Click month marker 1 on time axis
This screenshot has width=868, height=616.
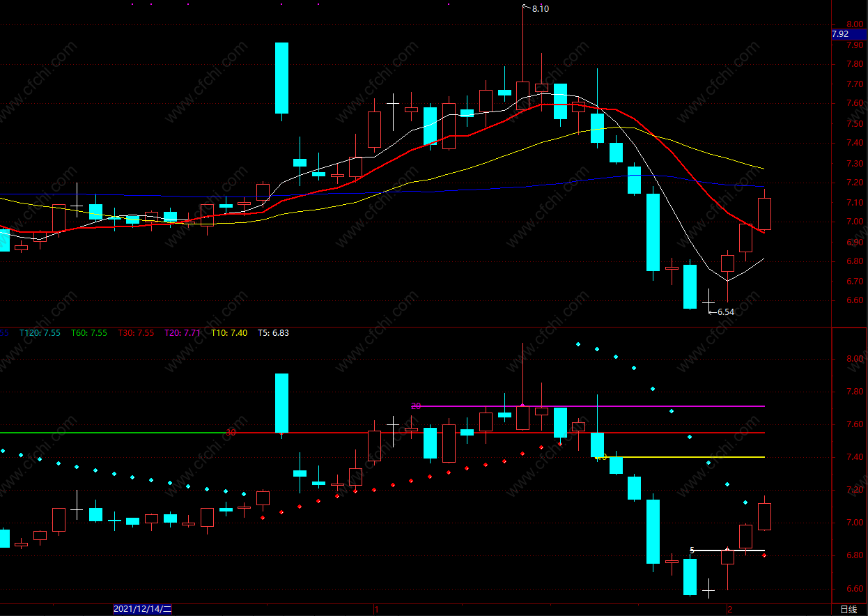tap(376, 610)
